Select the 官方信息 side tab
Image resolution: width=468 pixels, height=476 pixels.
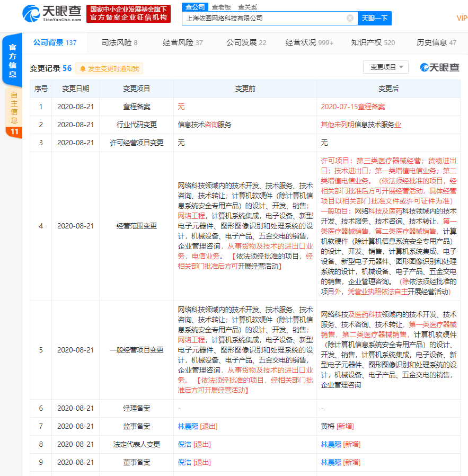pos(13,60)
